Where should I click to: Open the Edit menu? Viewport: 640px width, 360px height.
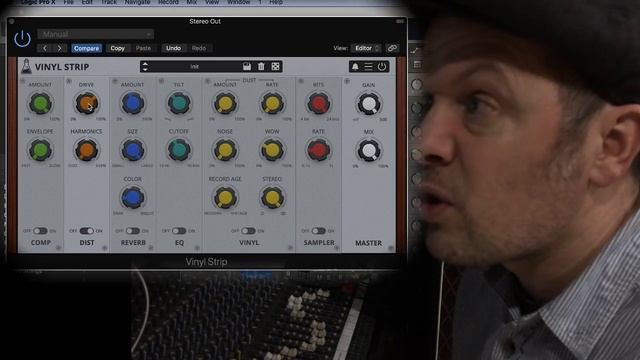pyautogui.click(x=87, y=2)
